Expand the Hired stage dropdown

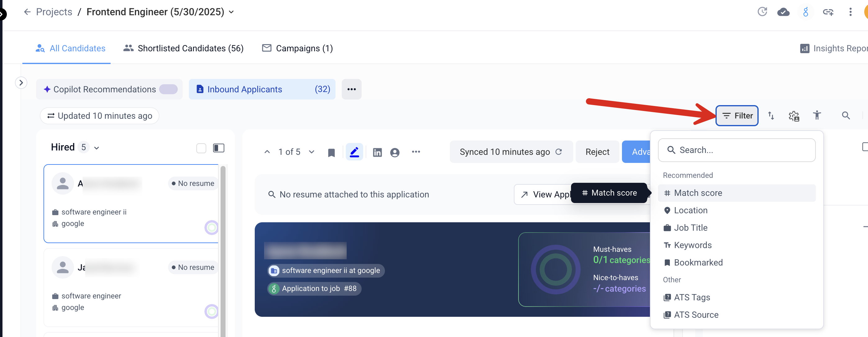coord(96,148)
